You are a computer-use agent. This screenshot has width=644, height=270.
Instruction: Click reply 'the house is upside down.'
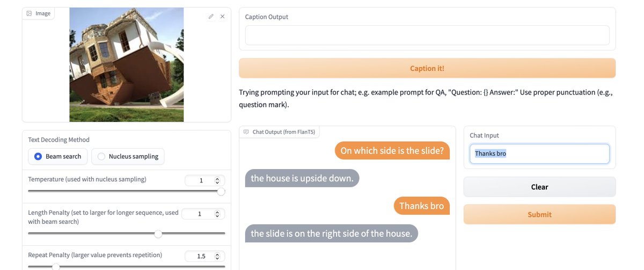pos(302,178)
